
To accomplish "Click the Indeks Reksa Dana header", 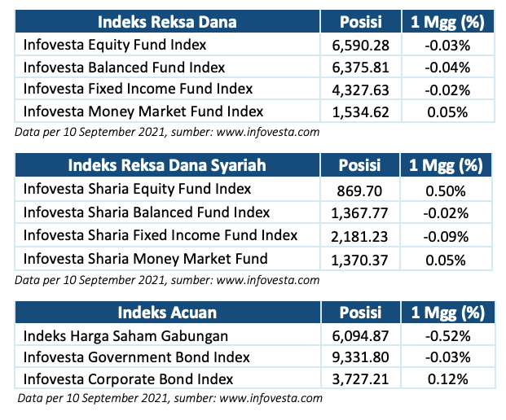I will pos(167,22).
